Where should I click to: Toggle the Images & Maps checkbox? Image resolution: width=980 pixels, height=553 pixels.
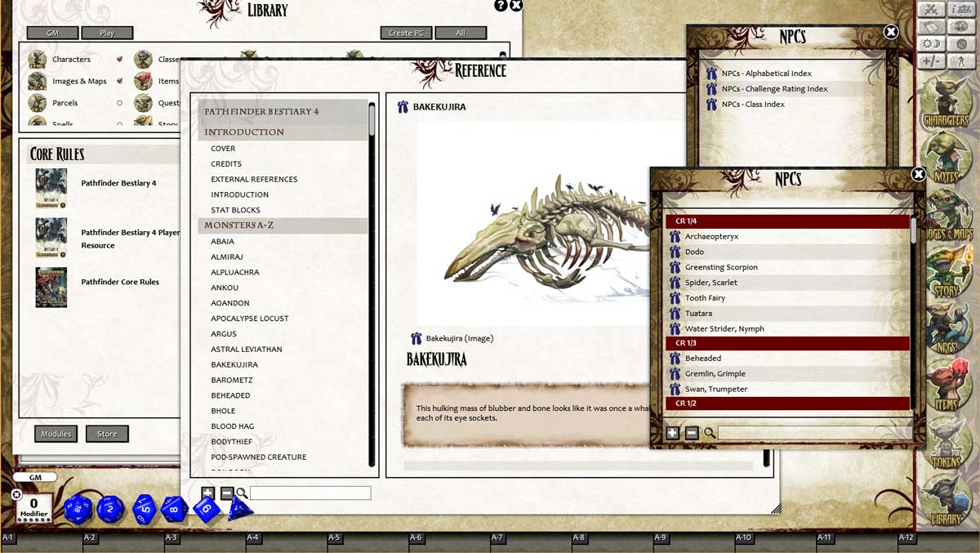click(x=118, y=81)
